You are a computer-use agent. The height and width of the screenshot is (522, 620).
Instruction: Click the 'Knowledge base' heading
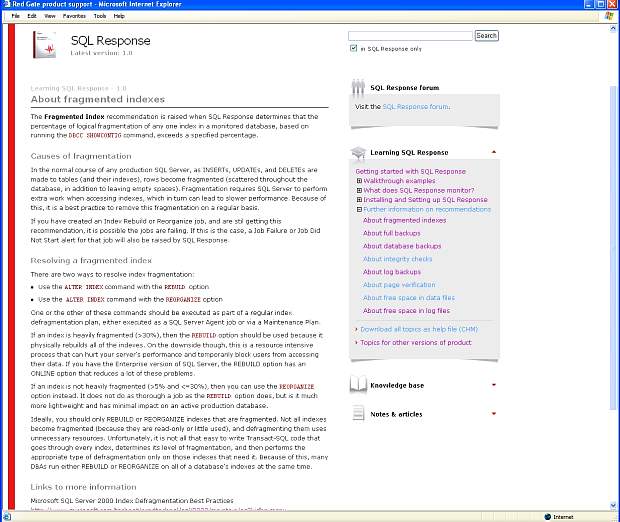[397, 385]
